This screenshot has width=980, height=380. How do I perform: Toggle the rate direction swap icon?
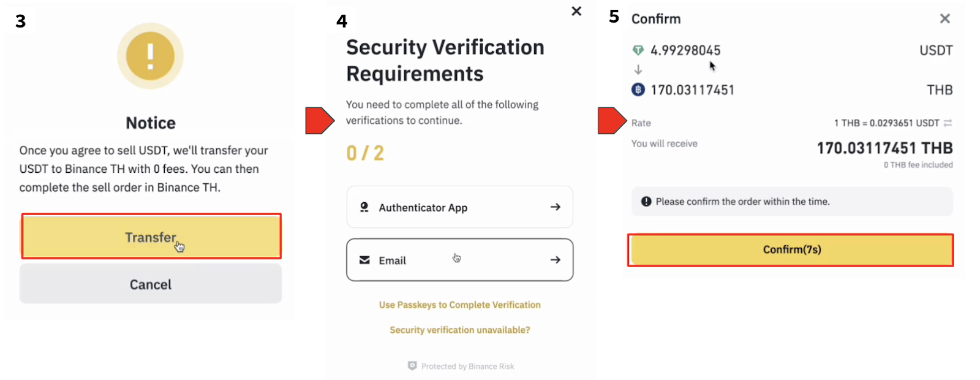[x=948, y=123]
